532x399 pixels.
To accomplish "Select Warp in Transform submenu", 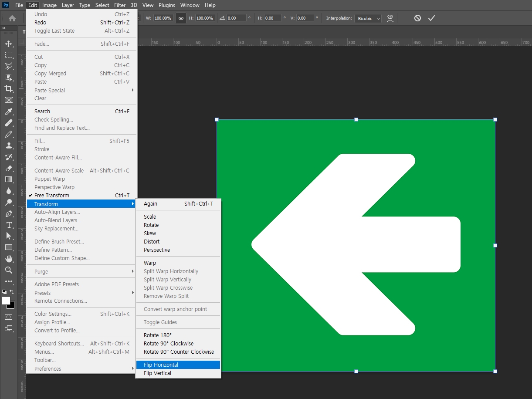I will pos(178,263).
